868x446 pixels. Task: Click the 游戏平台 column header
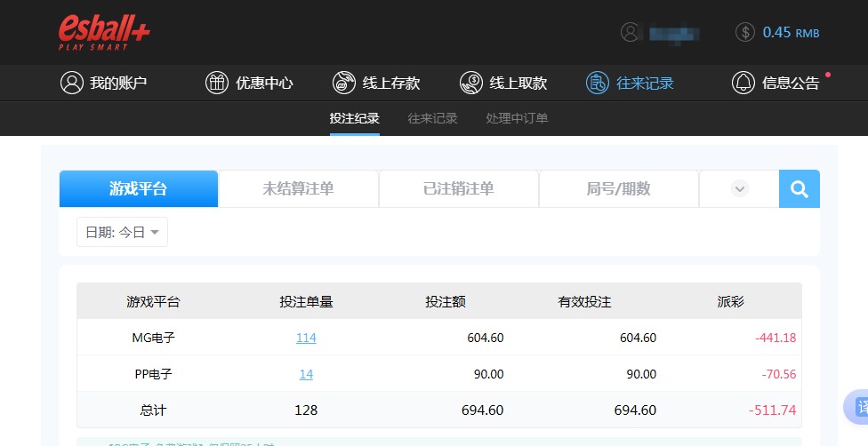153,301
